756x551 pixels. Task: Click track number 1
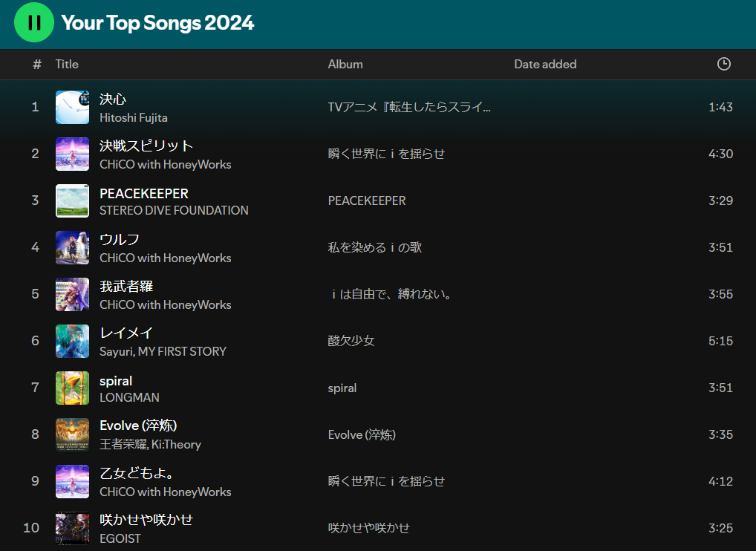(x=35, y=107)
